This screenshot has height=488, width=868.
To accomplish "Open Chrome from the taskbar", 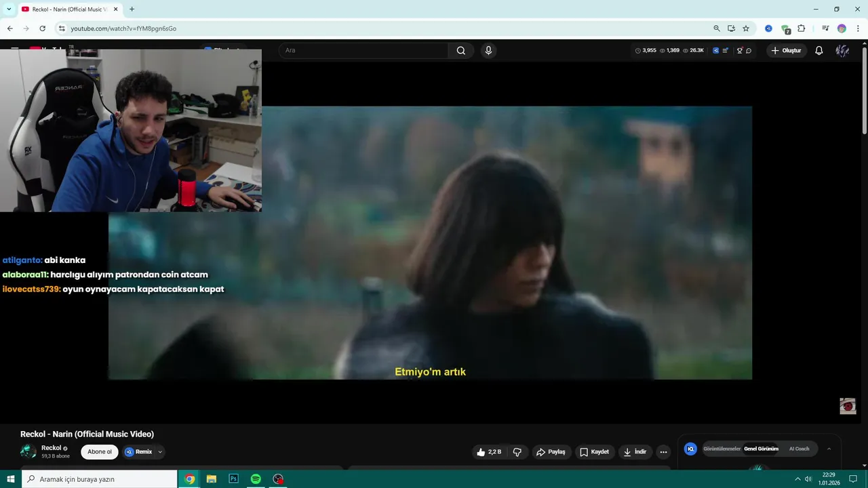I will point(190,479).
